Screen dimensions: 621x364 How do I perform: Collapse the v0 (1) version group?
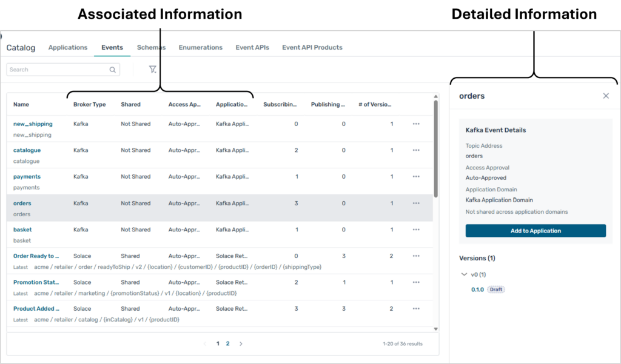point(464,274)
